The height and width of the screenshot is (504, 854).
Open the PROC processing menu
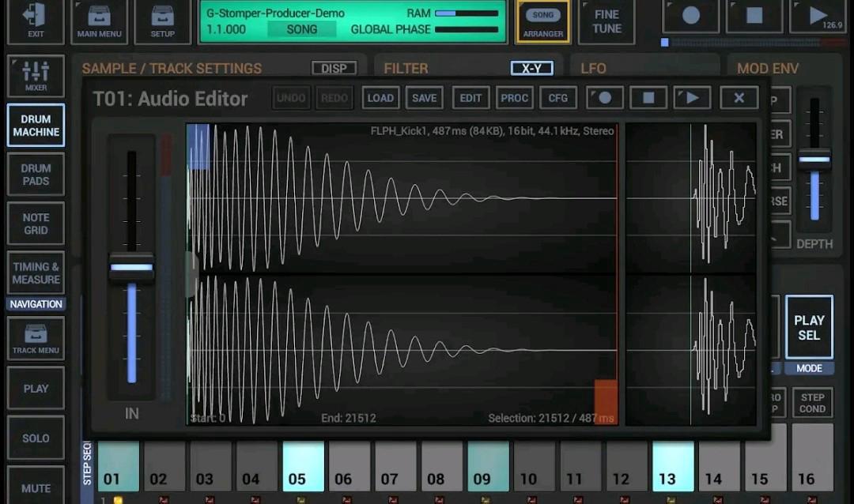[514, 97]
